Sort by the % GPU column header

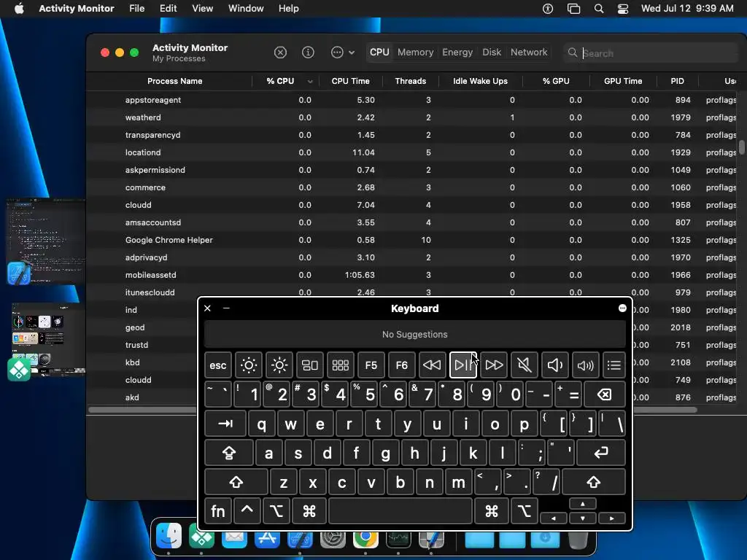556,81
